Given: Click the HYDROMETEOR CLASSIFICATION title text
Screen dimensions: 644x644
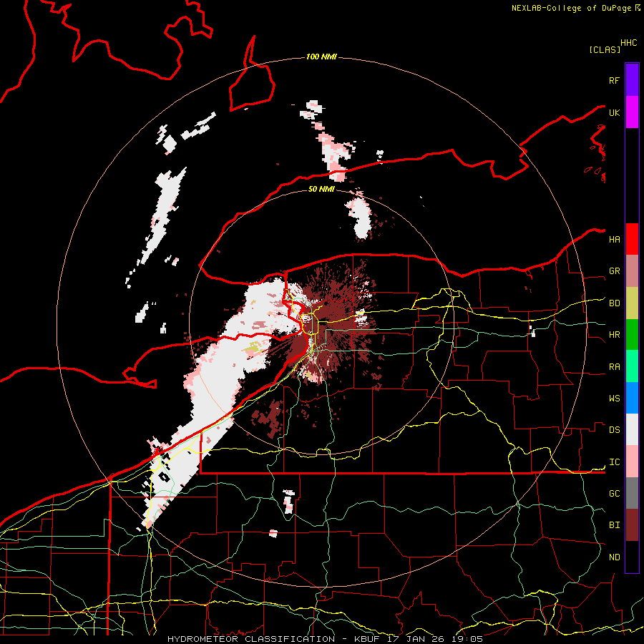Looking at the screenshot, I should pyautogui.click(x=251, y=639).
